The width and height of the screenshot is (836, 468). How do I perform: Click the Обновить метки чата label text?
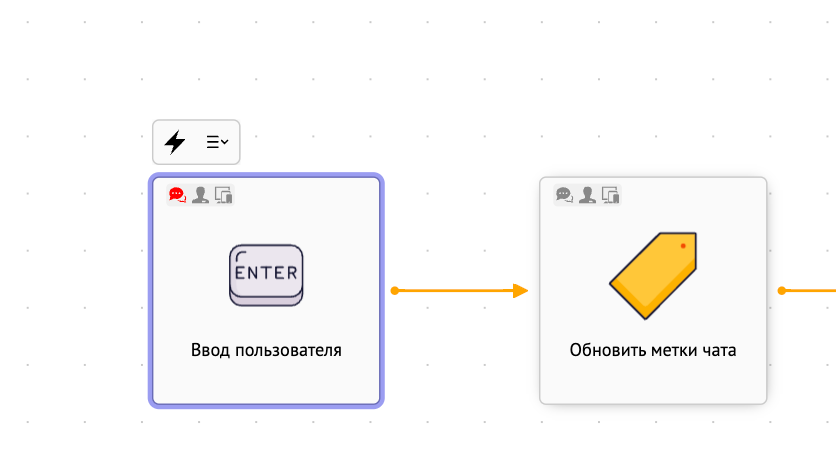[653, 350]
